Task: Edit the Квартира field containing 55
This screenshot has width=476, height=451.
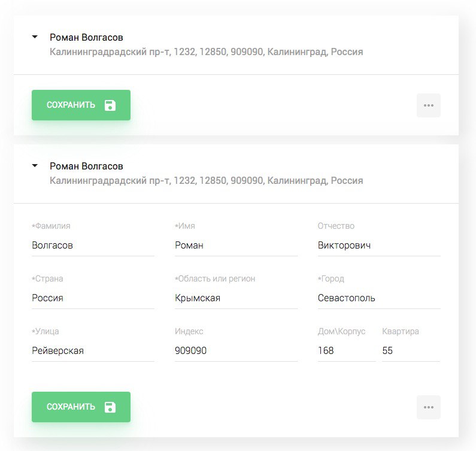Action: click(411, 350)
